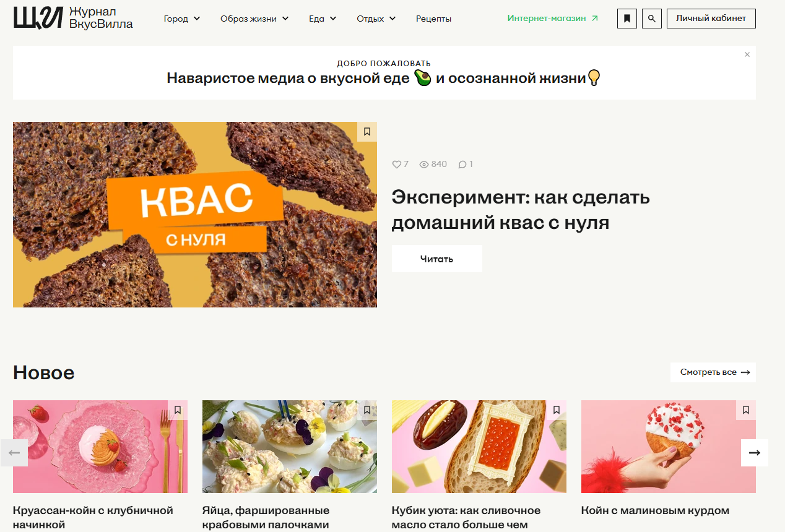Open the search magnifier icon
The image size is (785, 532).
click(x=652, y=19)
